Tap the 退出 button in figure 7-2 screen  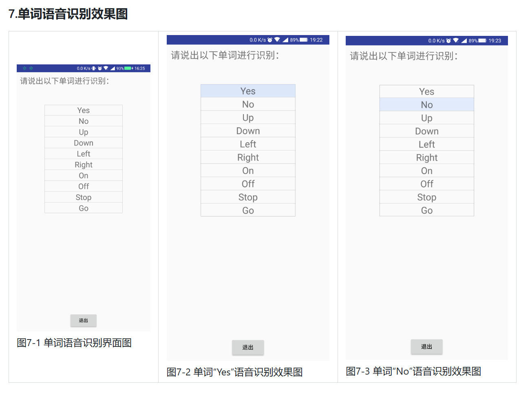(248, 347)
